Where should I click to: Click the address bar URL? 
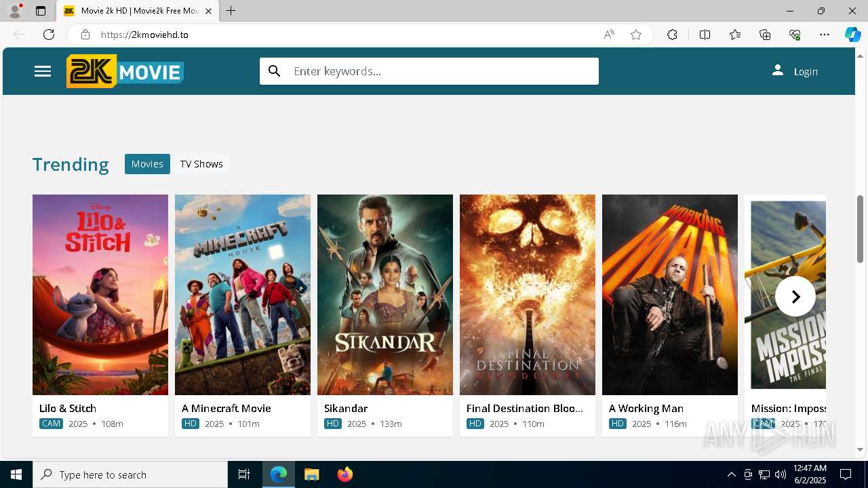coord(144,35)
